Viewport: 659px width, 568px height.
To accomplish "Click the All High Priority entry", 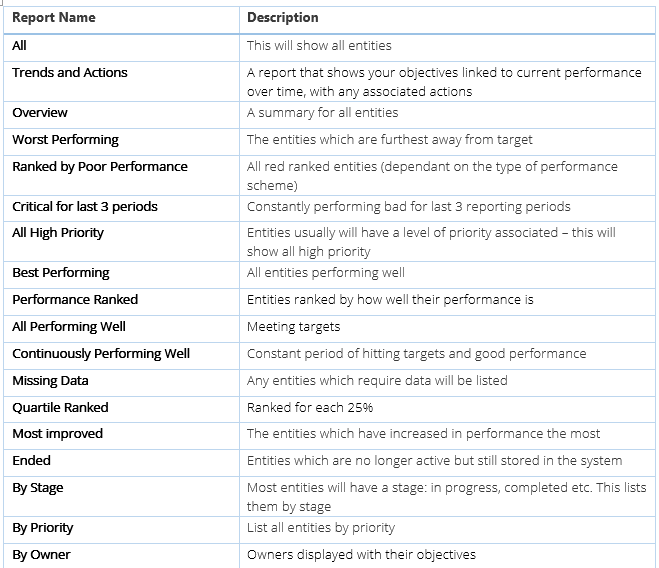I will point(58,233).
